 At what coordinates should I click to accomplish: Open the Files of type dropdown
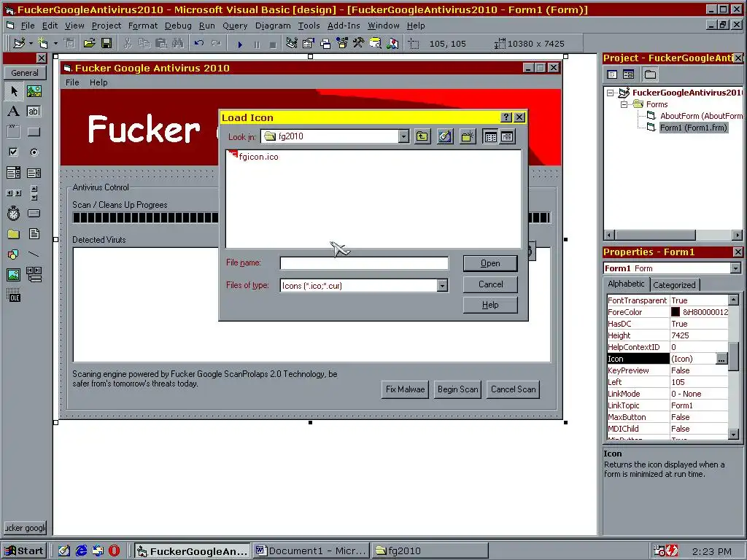click(x=442, y=285)
